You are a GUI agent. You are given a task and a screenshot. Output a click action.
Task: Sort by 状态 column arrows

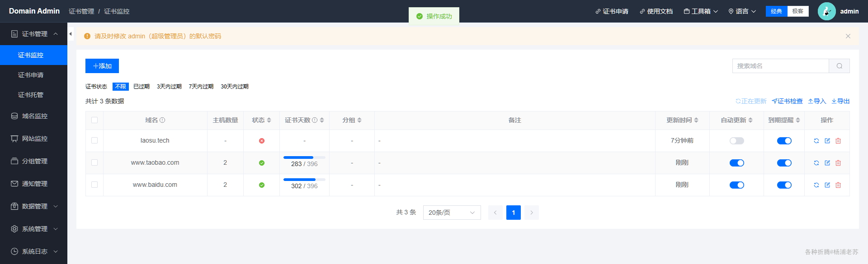[269, 120]
